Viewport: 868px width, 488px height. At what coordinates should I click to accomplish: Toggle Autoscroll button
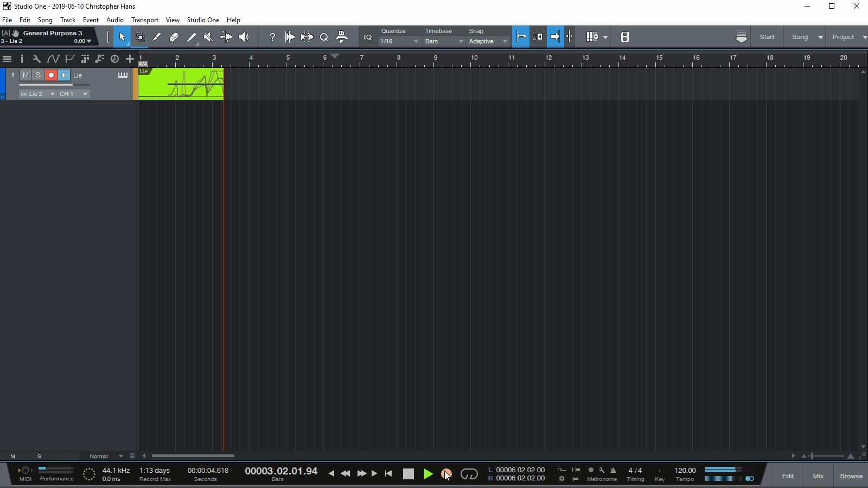pyautogui.click(x=555, y=37)
